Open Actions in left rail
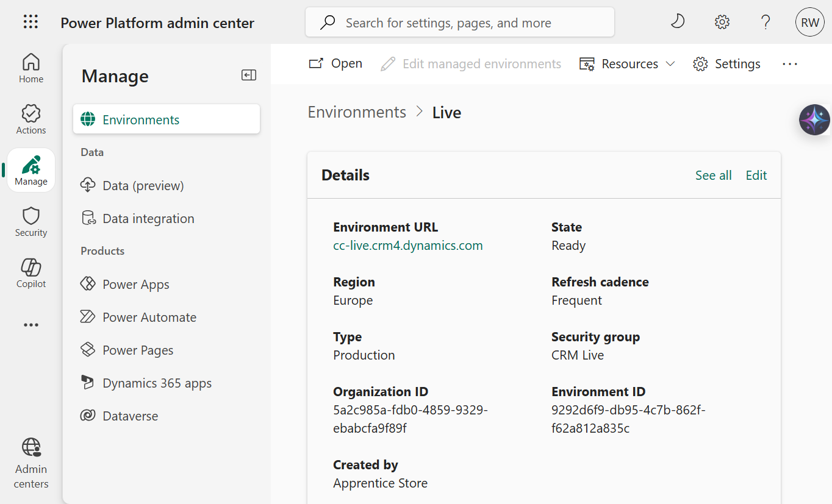Viewport: 832px width, 504px height. [x=31, y=119]
